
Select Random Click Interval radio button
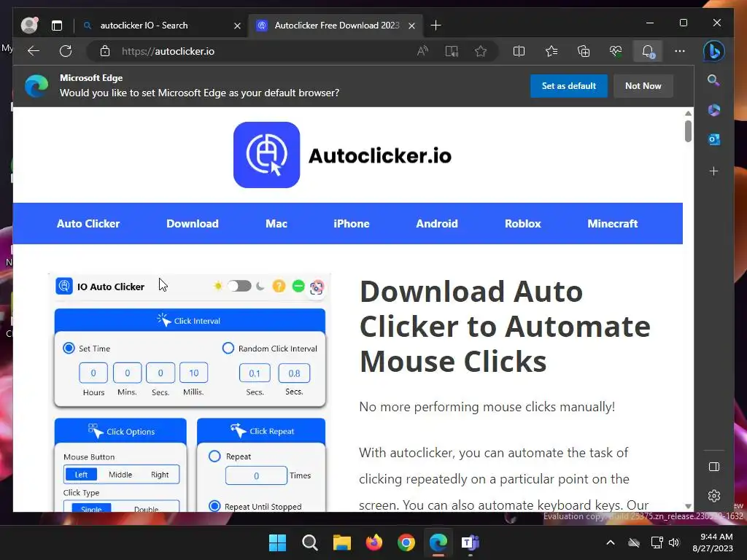tap(228, 348)
